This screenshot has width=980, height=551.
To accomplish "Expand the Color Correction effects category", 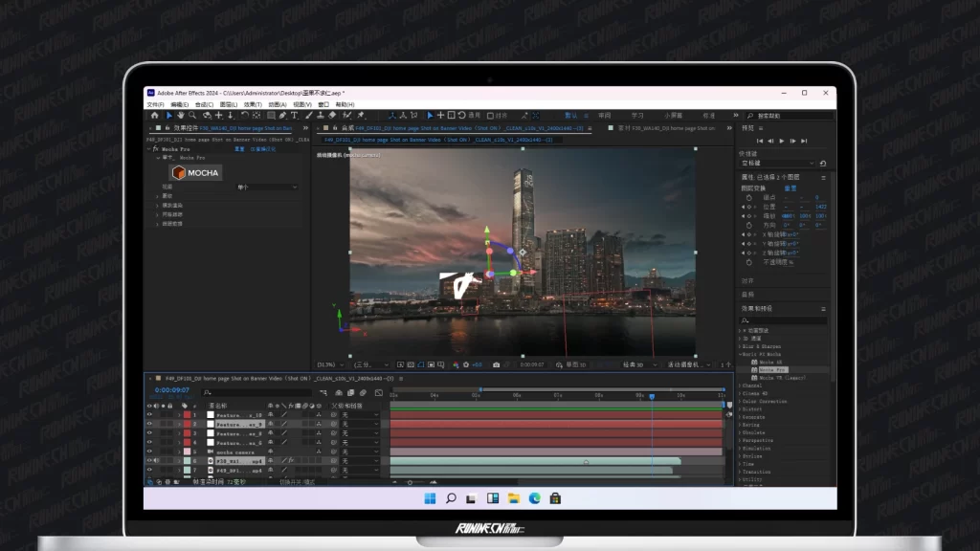I will click(x=741, y=402).
